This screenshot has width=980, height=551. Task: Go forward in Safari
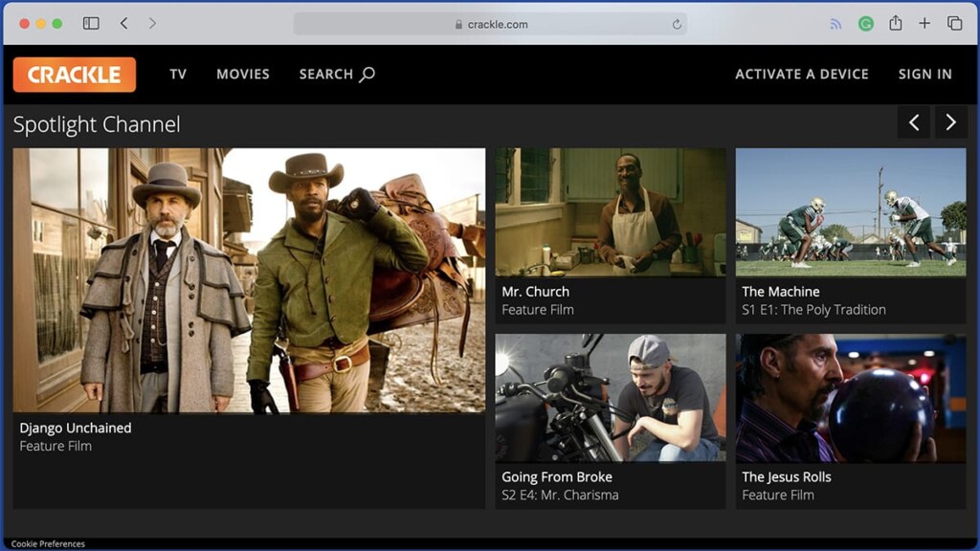(x=152, y=23)
